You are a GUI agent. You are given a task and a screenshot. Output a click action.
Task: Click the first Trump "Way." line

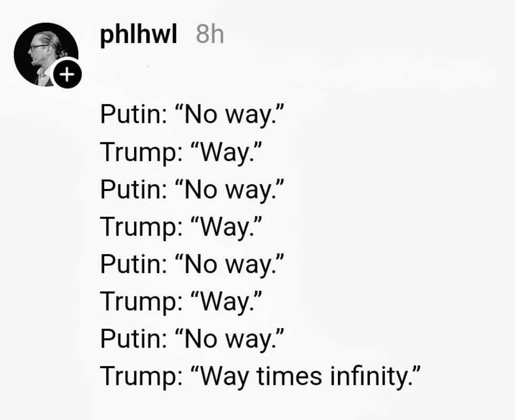pyautogui.click(x=181, y=152)
